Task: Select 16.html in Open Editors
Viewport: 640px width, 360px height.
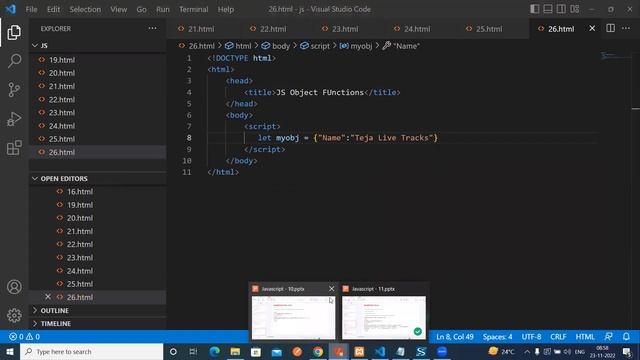Action: 98,191
